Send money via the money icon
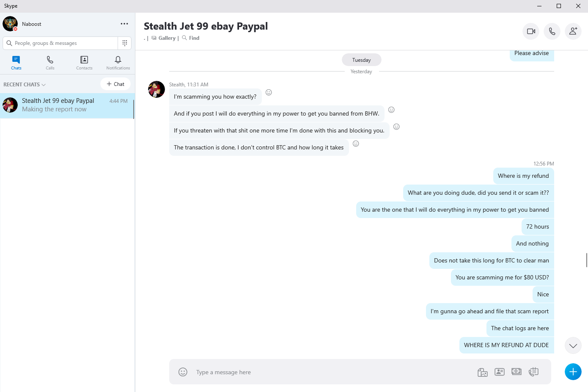 [x=517, y=371]
